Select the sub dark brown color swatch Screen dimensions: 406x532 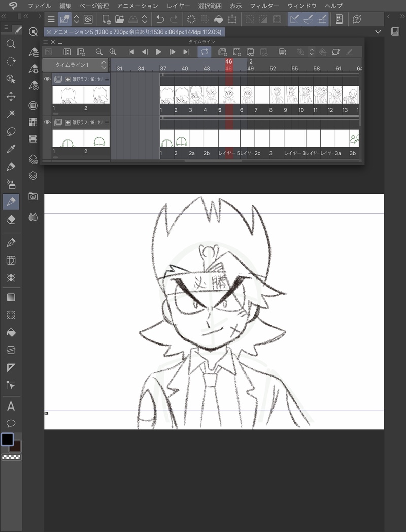(16, 447)
